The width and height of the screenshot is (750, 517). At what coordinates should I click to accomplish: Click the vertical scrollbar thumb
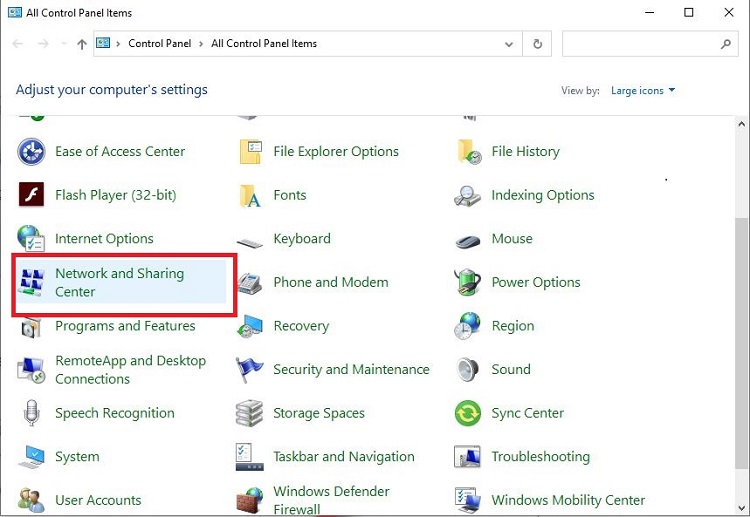pyautogui.click(x=741, y=343)
